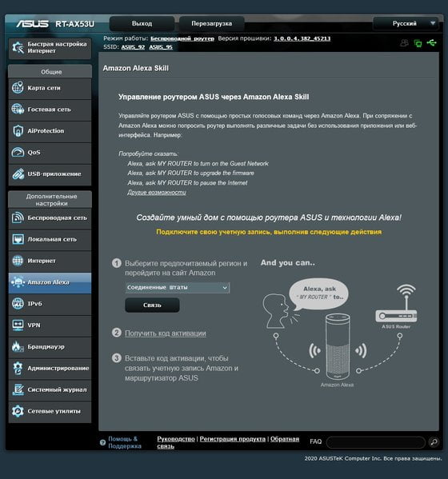Open the Русский language dropdown

pyautogui.click(x=406, y=23)
